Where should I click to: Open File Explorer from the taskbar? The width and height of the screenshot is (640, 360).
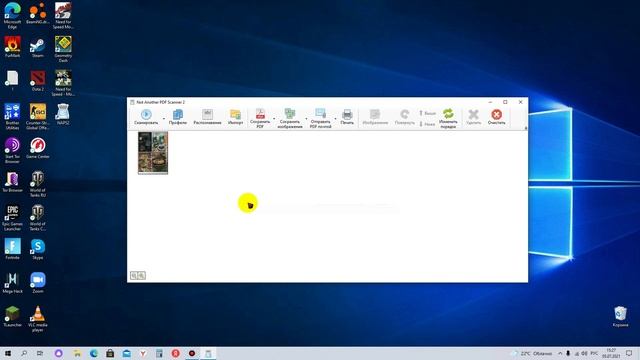(x=77, y=353)
